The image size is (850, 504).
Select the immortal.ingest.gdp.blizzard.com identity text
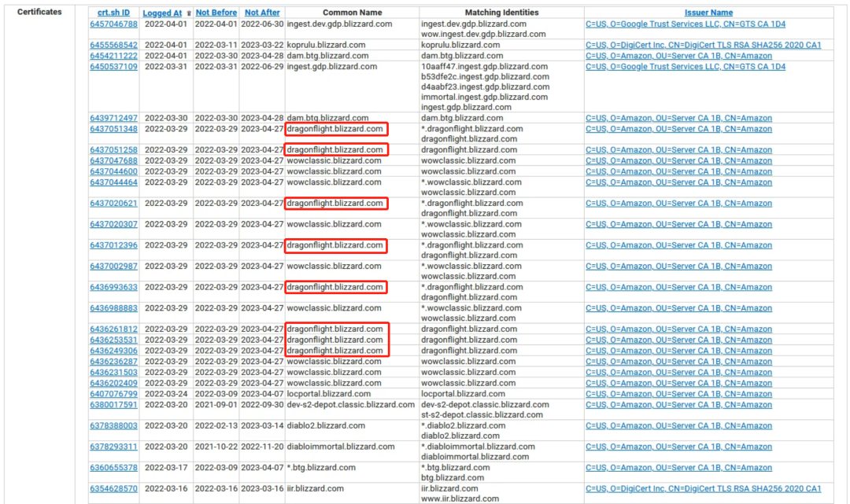(x=484, y=97)
